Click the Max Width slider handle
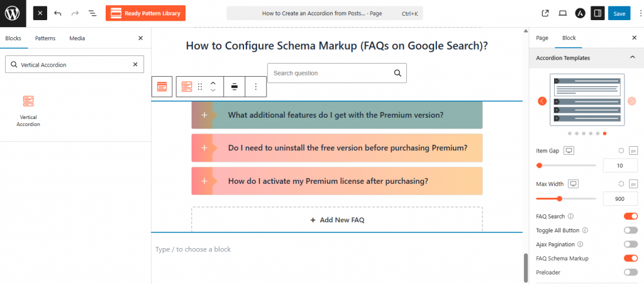Image resolution: width=644 pixels, height=284 pixels. click(559, 198)
